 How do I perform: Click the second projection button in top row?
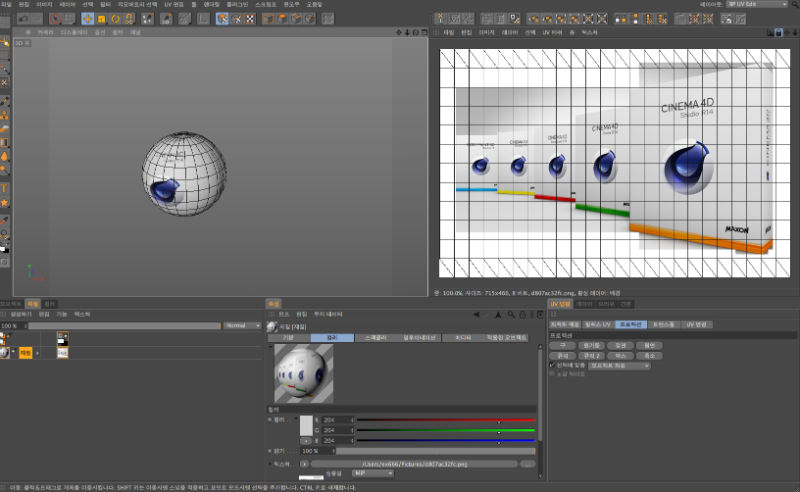pyautogui.click(x=592, y=346)
